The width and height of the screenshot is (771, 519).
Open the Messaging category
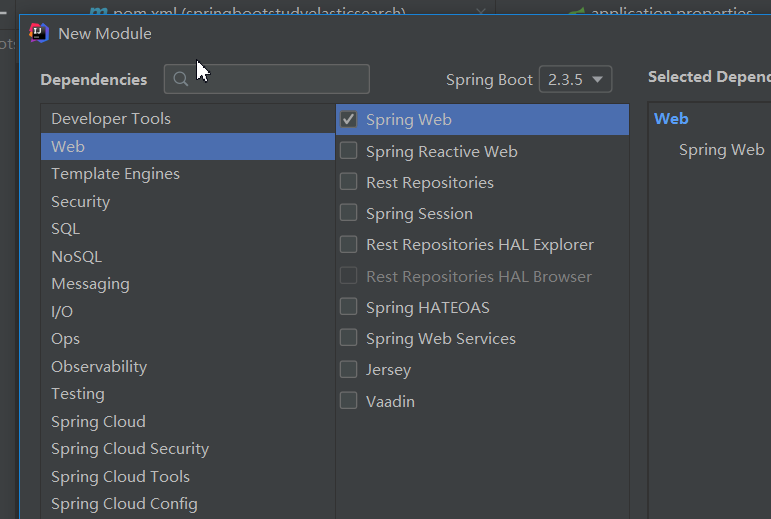(188, 284)
